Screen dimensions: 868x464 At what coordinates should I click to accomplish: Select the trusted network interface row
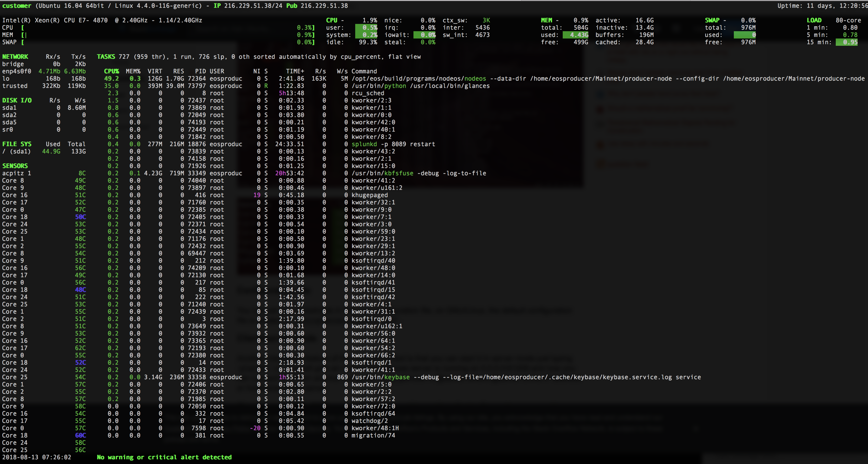[x=44, y=86]
